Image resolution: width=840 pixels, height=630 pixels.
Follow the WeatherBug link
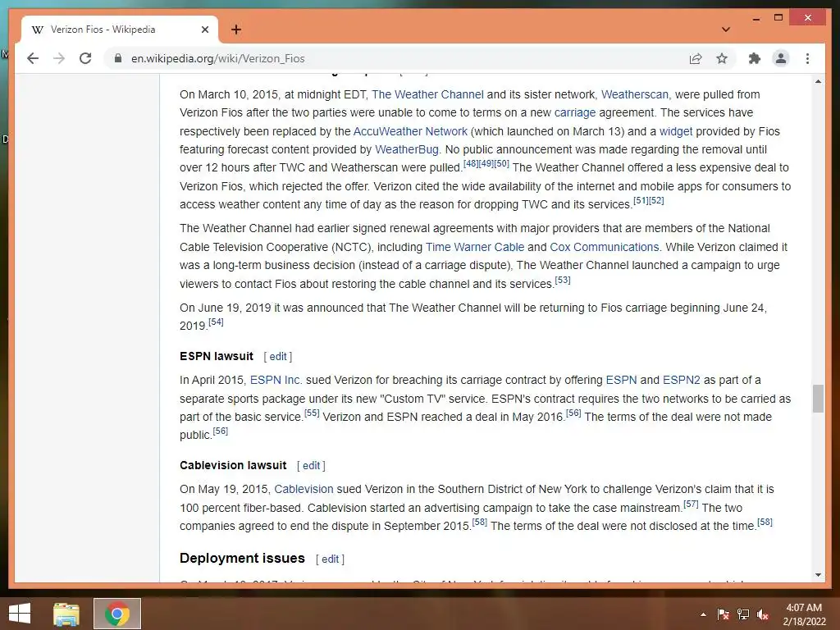click(x=407, y=149)
